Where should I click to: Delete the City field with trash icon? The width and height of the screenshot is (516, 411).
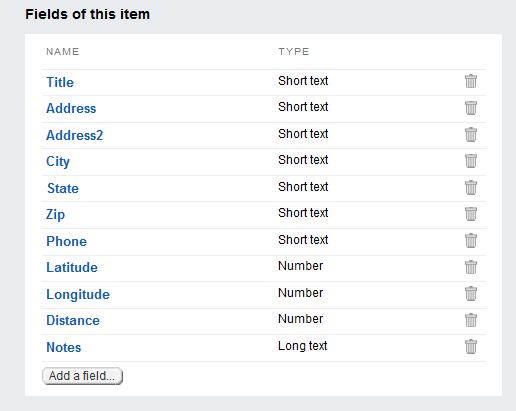[471, 161]
